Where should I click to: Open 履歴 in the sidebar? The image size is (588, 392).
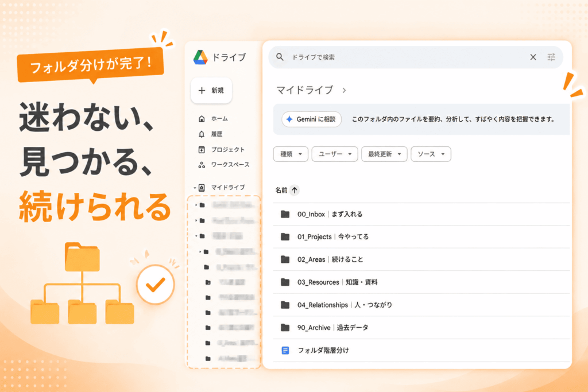point(216,134)
